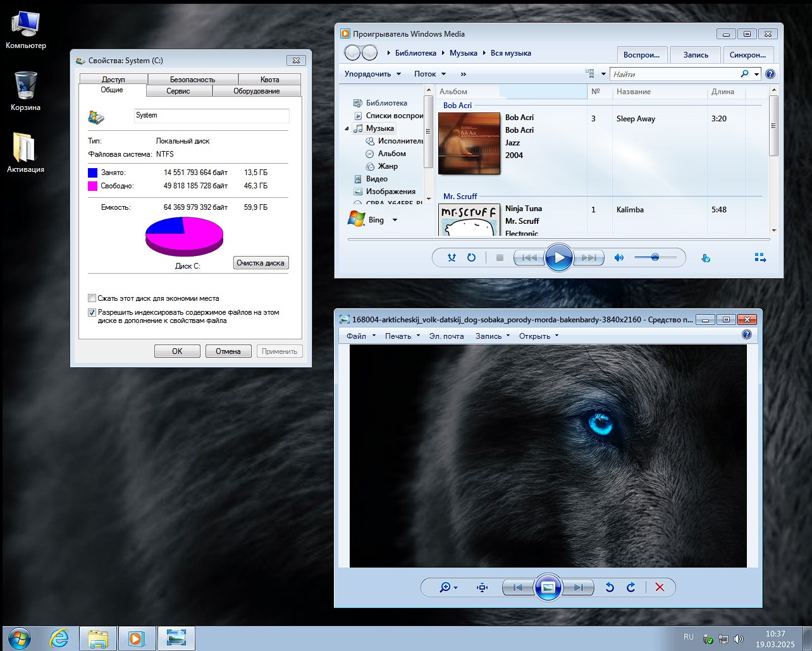Viewport: 812px width, 651px height.
Task: Mute the Media Player volume
Action: point(619,258)
